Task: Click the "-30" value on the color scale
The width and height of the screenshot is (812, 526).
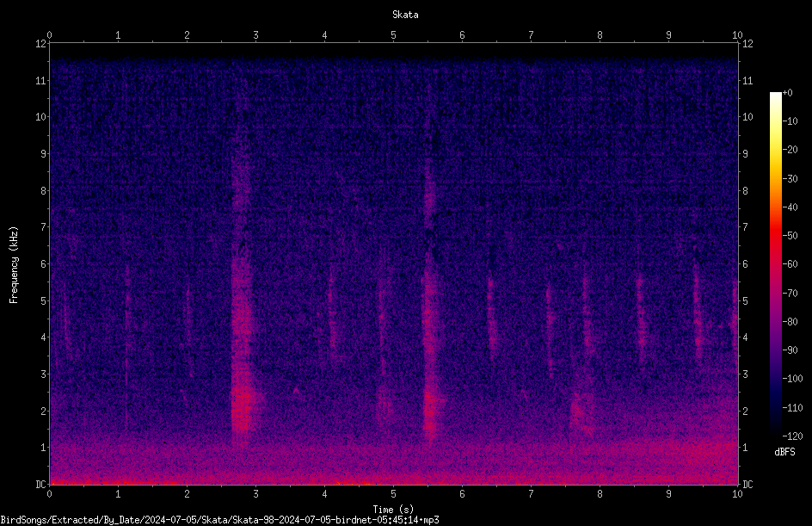Action: (790, 179)
